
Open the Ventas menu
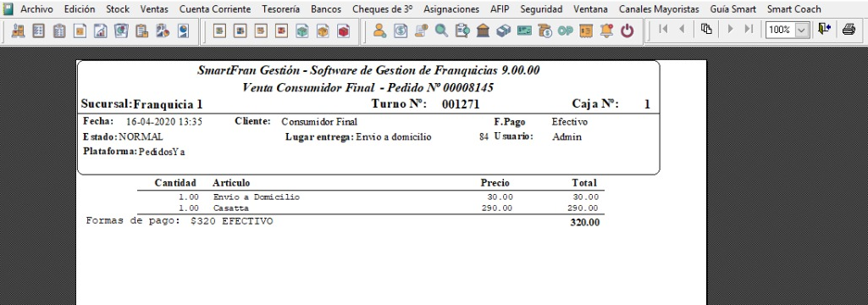point(154,8)
